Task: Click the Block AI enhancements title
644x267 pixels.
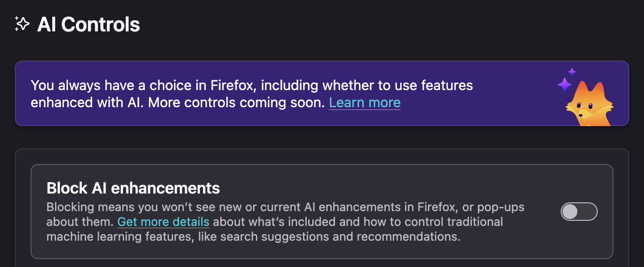Action: click(133, 188)
